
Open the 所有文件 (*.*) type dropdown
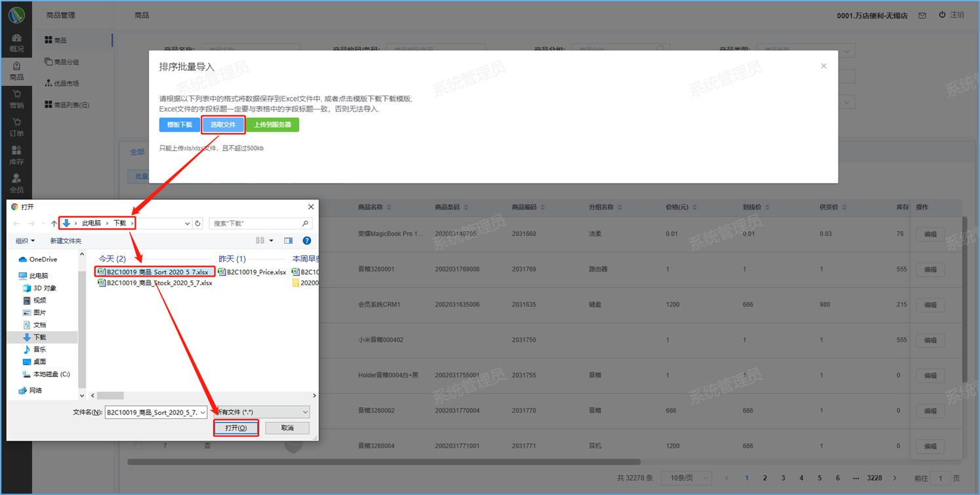(x=260, y=412)
